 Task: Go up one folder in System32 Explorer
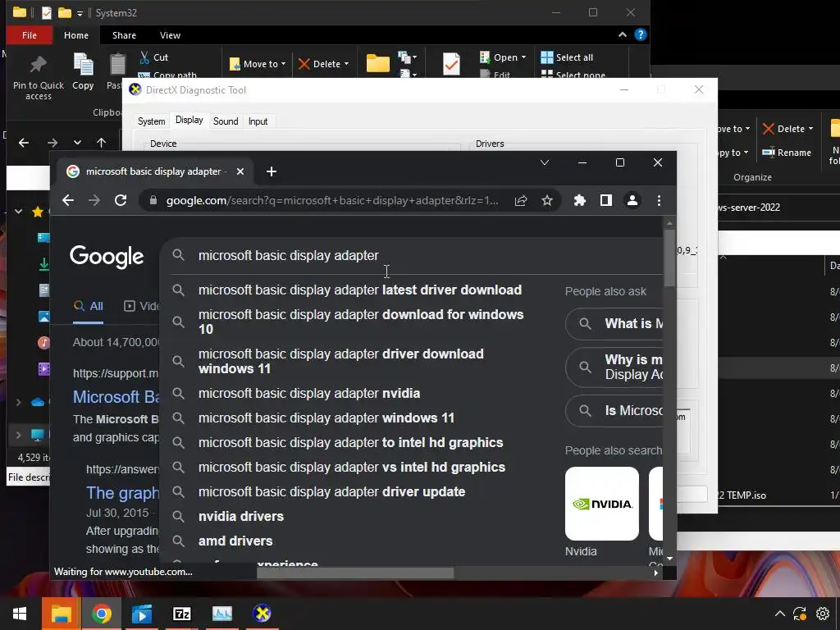tap(101, 143)
